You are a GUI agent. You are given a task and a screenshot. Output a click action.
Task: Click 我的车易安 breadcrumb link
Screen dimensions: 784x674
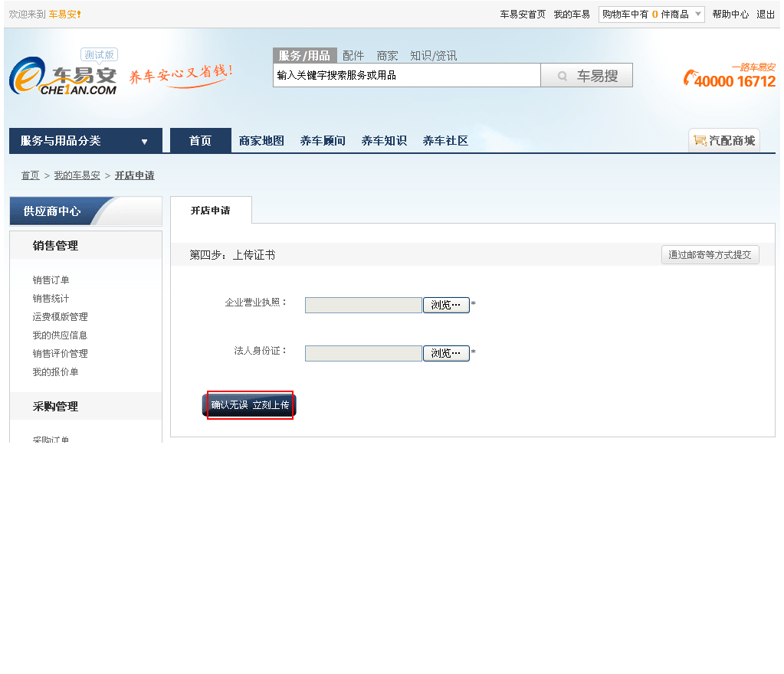[77, 175]
